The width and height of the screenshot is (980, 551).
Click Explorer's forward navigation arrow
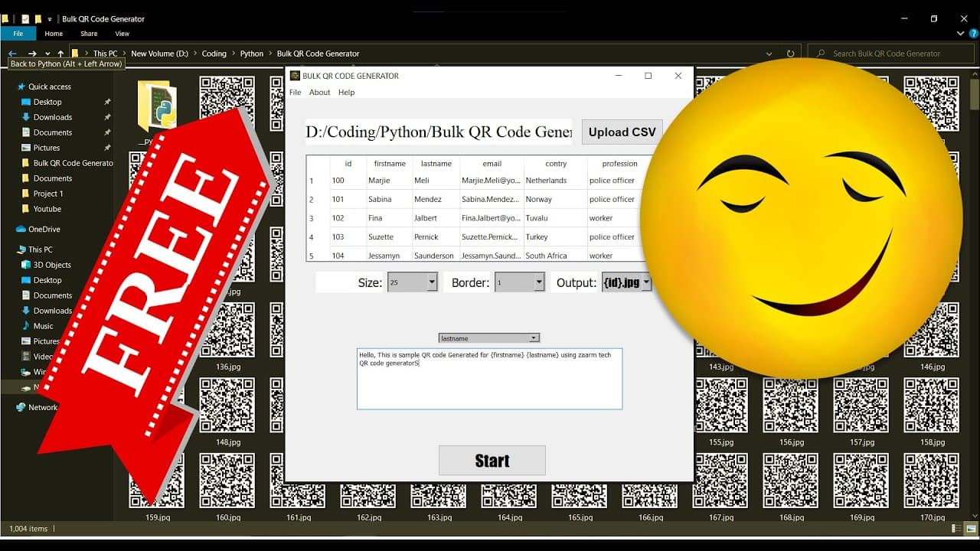[32, 54]
